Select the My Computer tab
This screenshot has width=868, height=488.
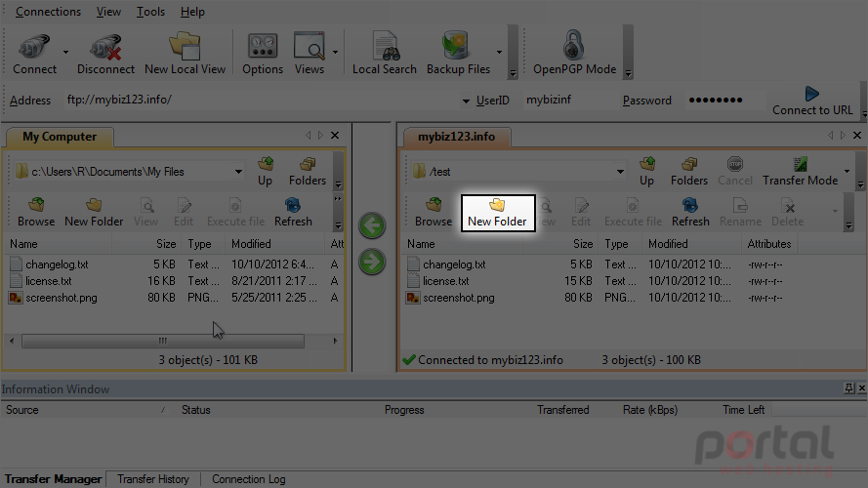(60, 137)
